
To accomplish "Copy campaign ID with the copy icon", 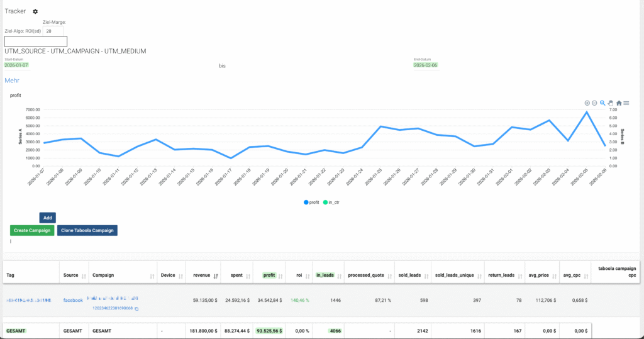I will [136, 308].
